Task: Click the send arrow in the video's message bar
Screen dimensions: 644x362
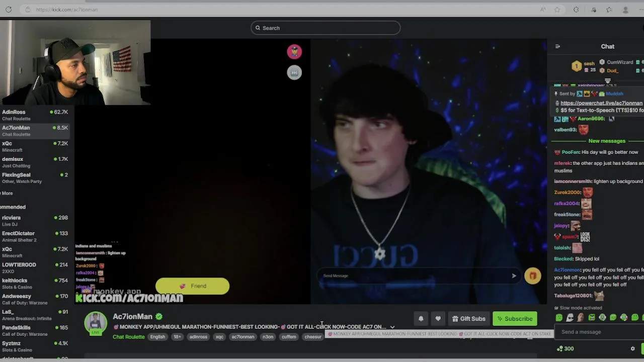Action: pyautogui.click(x=514, y=276)
